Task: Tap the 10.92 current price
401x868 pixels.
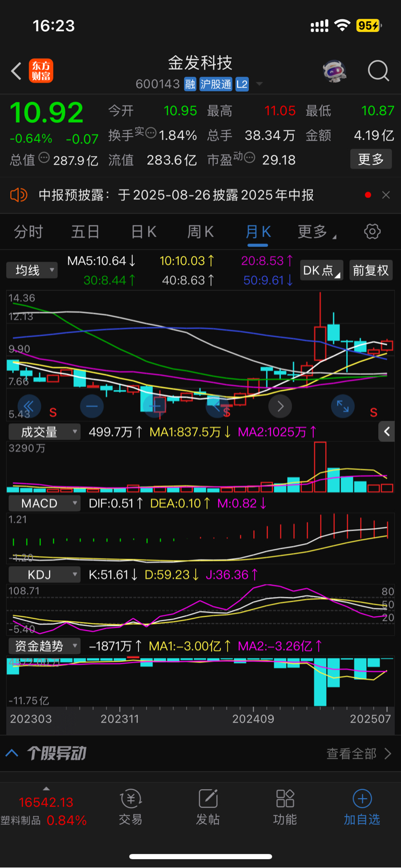Action: pyautogui.click(x=46, y=113)
